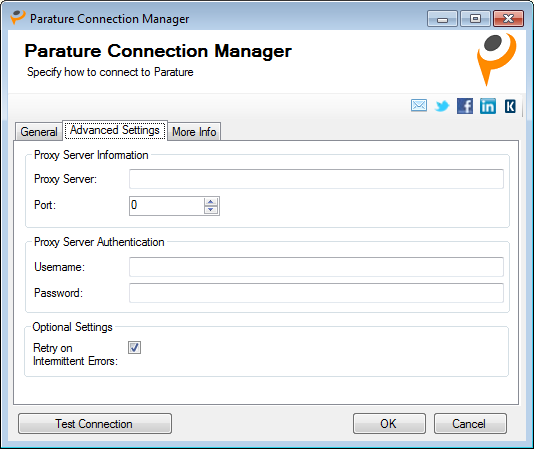Decrease the Port value with down arrow

(211, 210)
